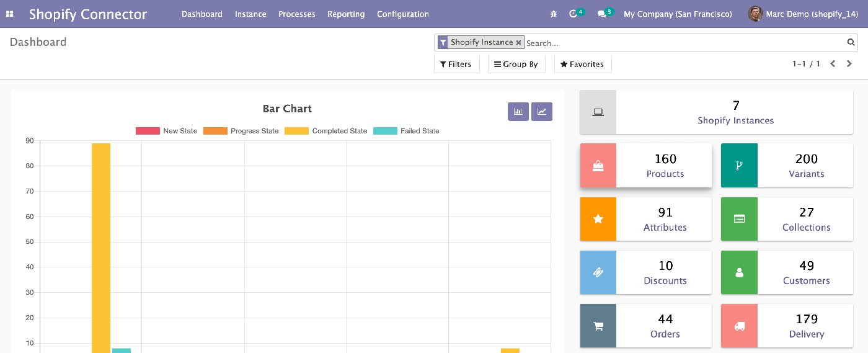
Task: Remove the Shopify Instance filter facet
Action: click(x=518, y=43)
